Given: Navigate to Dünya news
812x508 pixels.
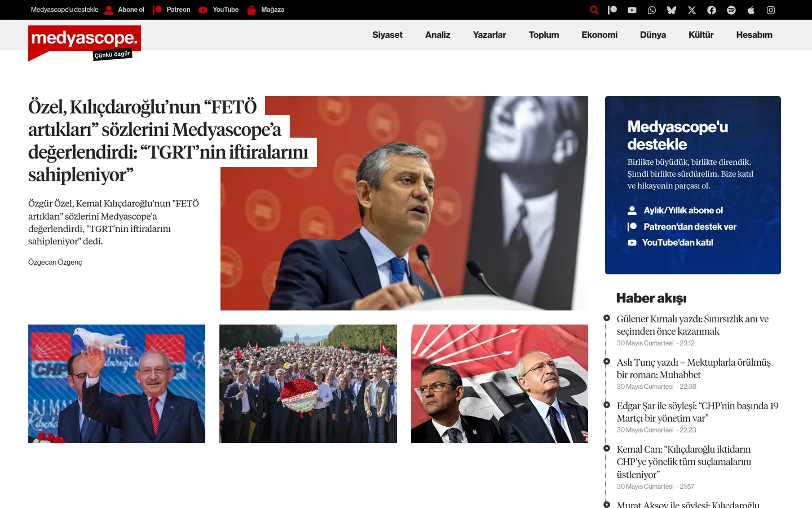Looking at the screenshot, I should click(x=653, y=35).
